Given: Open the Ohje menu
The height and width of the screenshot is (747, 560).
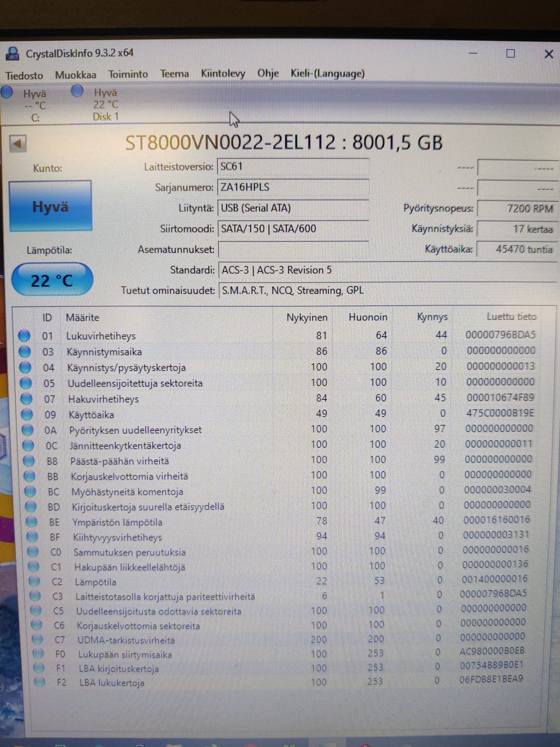Looking at the screenshot, I should 268,73.
